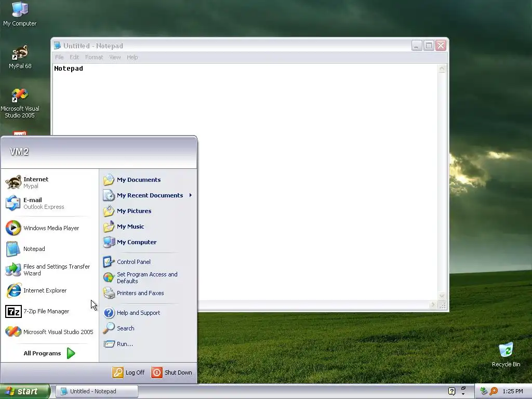The height and width of the screenshot is (399, 532).
Task: Open the Run... dialog
Action: (x=148, y=344)
